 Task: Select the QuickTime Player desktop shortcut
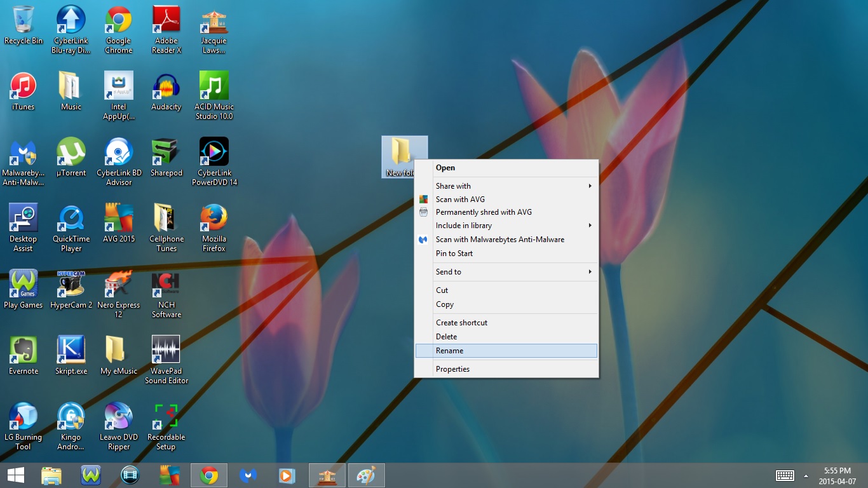pos(71,228)
